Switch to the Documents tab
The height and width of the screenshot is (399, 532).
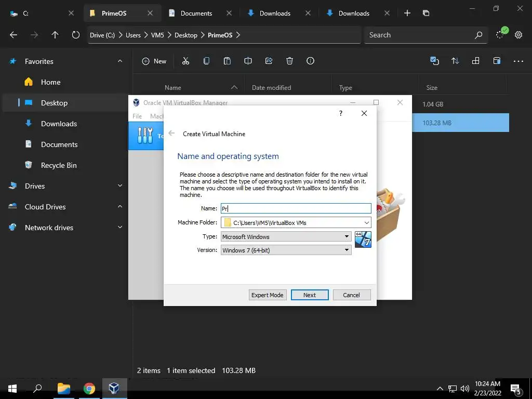click(x=196, y=13)
